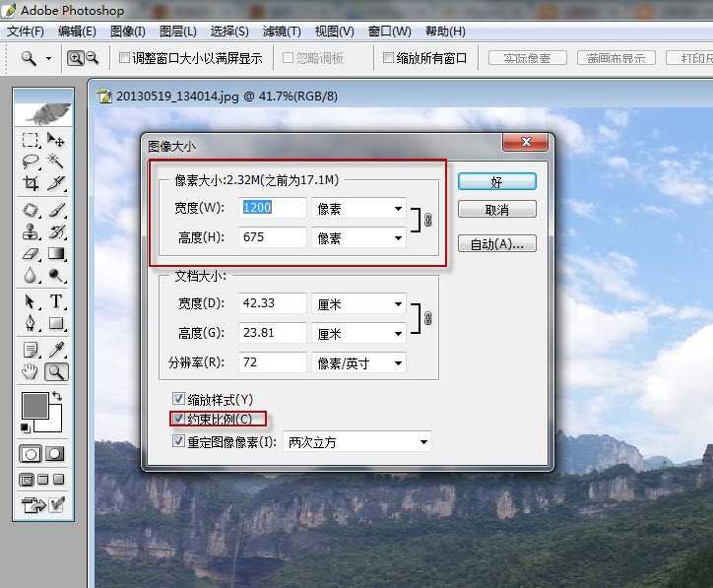Image resolution: width=713 pixels, height=588 pixels.
Task: Select the Crop tool in toolbox
Action: click(31, 183)
